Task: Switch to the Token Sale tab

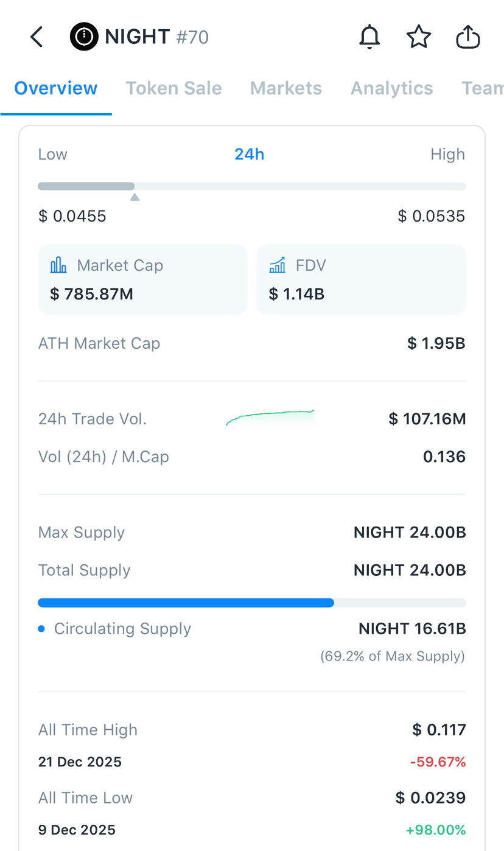Action: tap(174, 88)
